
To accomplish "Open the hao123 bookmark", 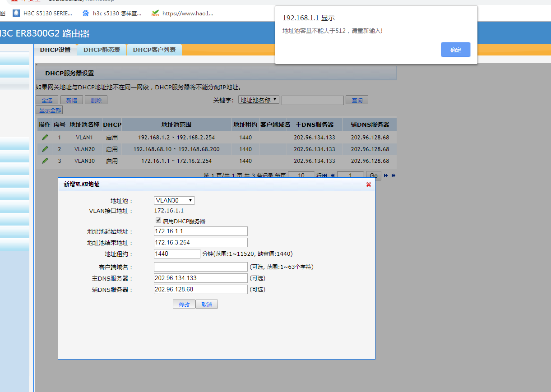I will pyautogui.click(x=182, y=14).
